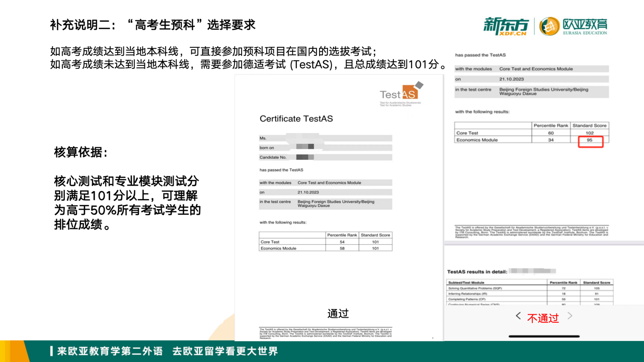Screen dimensions: 644x362
Task: Click the round orange Eurasia Education emblem
Action: pos(549,26)
